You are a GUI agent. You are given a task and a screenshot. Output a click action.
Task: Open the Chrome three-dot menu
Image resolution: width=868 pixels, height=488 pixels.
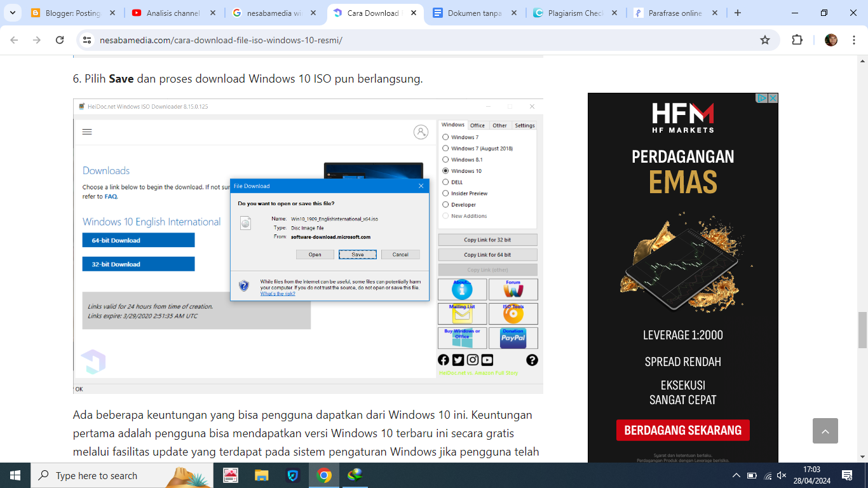click(853, 40)
